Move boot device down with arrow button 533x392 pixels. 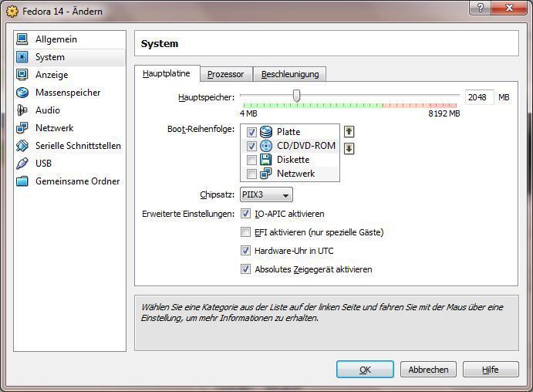[349, 149]
